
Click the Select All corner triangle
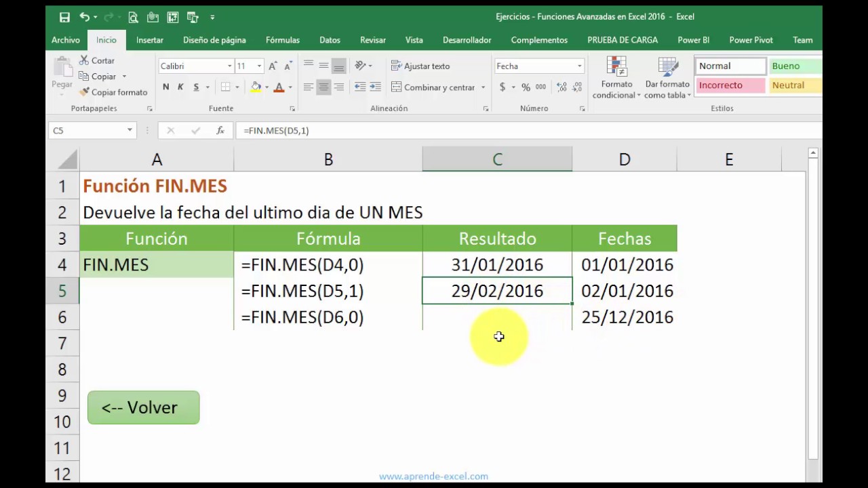(x=67, y=160)
